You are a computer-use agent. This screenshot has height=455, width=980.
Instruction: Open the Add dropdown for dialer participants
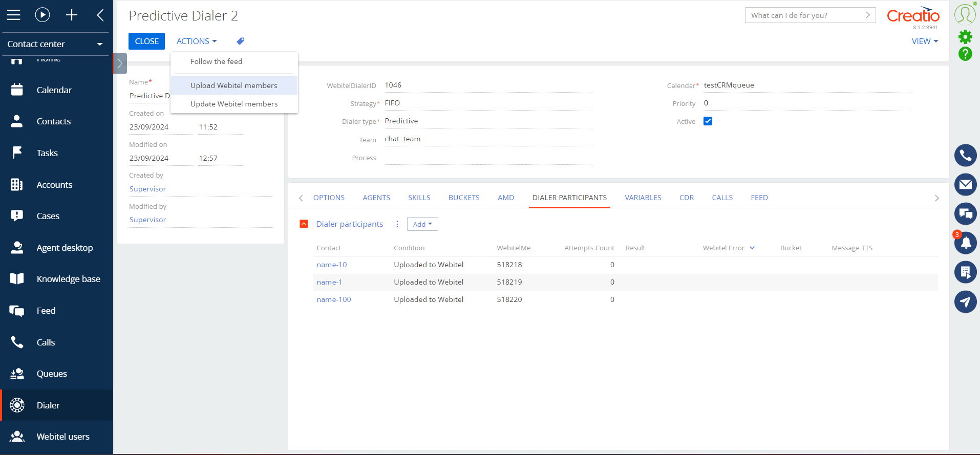coord(422,224)
